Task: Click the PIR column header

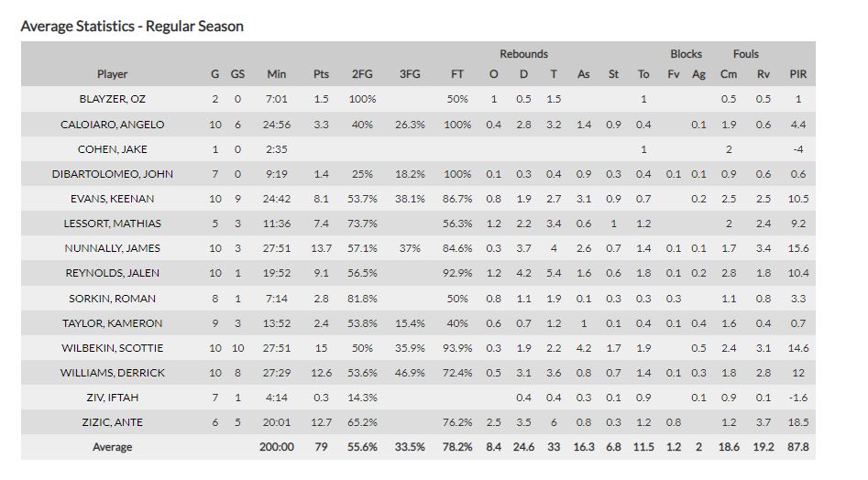Action: [x=797, y=74]
